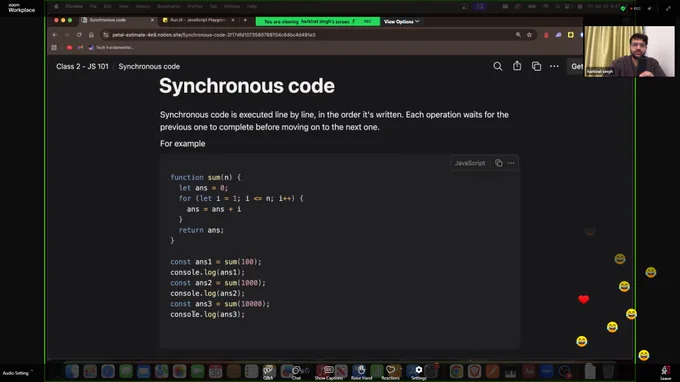Screen dimensions: 680x382
Task: Click the text 'For example'
Action: coord(183,144)
